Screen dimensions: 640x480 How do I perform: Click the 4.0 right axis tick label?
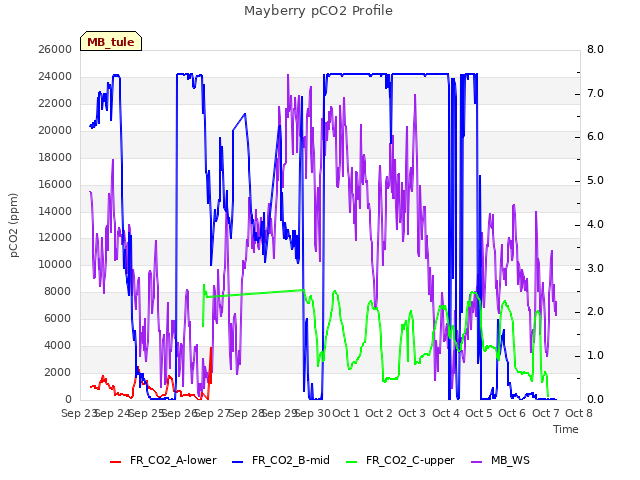click(595, 224)
